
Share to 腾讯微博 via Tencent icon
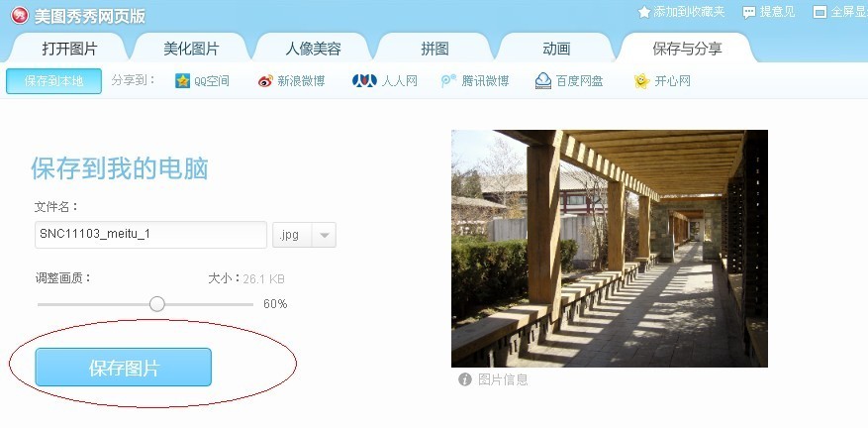point(448,81)
